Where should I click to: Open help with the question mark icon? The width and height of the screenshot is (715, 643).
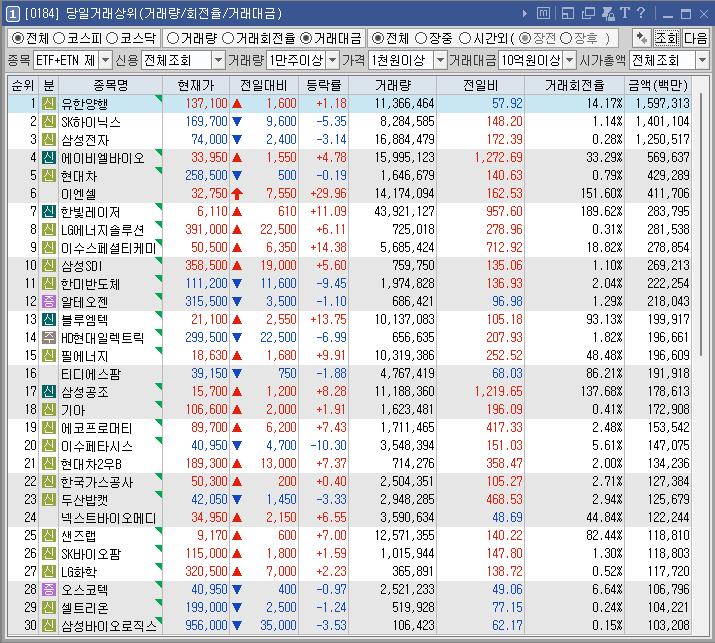641,13
